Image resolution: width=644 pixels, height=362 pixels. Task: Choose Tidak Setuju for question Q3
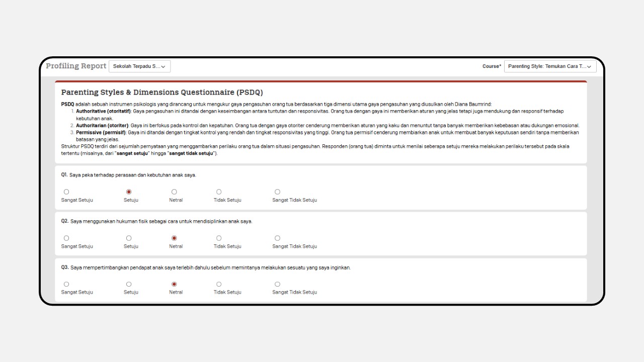[x=219, y=284]
